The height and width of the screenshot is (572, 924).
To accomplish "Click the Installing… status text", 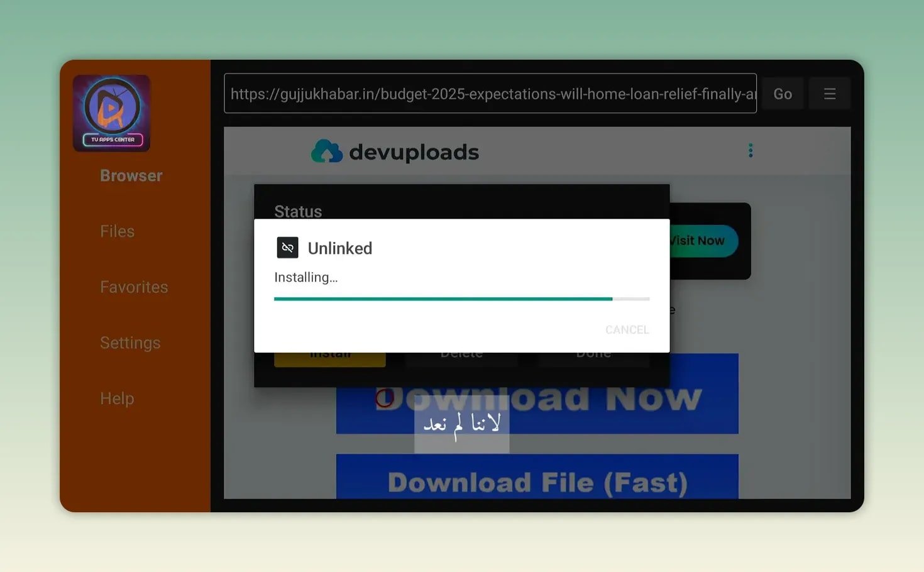I will pos(306,277).
